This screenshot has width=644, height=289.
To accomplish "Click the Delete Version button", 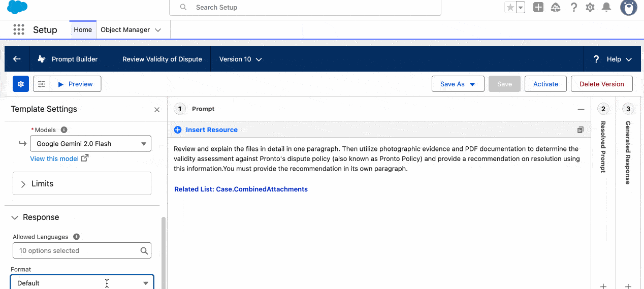I will tap(601, 84).
